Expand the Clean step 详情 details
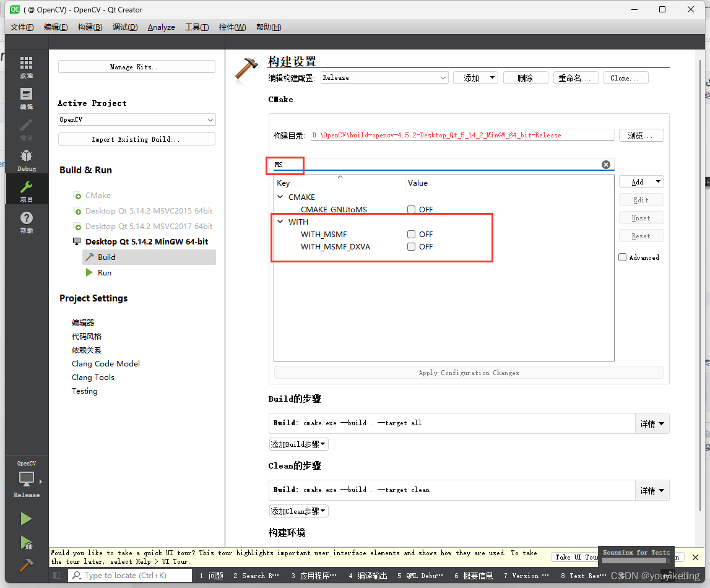The width and height of the screenshot is (710, 588). coord(652,491)
